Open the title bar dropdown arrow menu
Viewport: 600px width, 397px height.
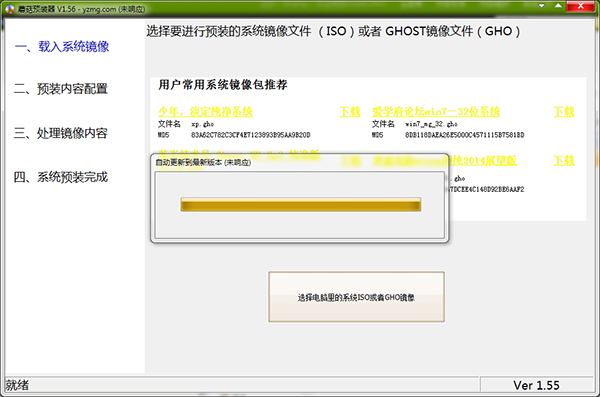click(541, 6)
